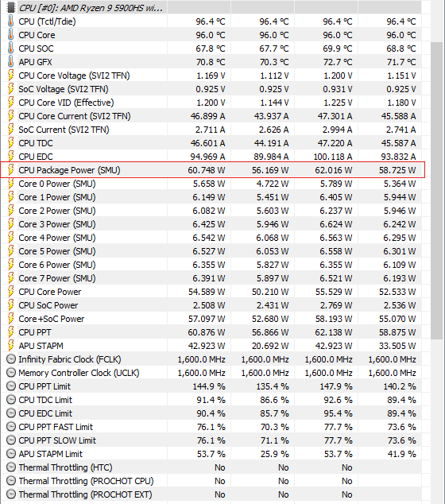Select the Core 1 Power (SMU) label
Viewport: 445px width, 504px height.
click(57, 197)
